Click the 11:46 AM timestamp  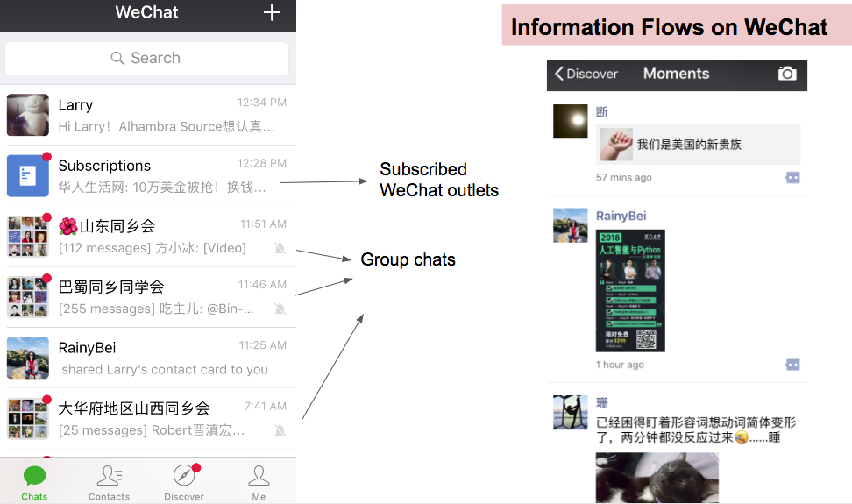tap(262, 285)
